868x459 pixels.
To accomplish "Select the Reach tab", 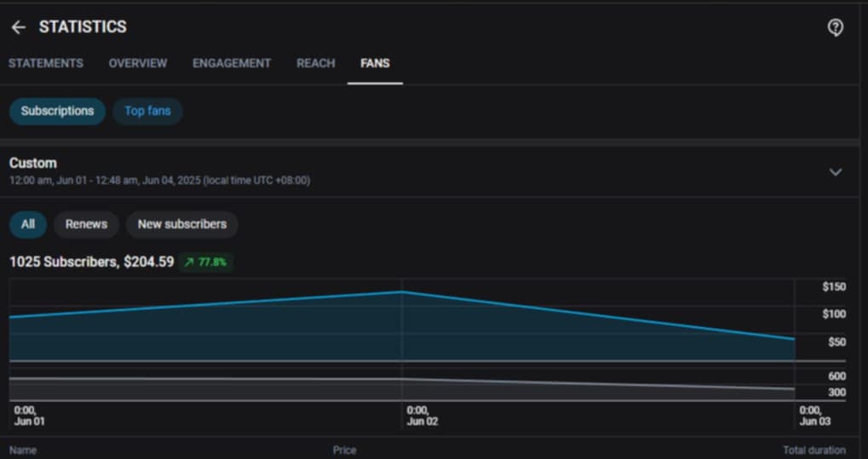I will point(315,63).
